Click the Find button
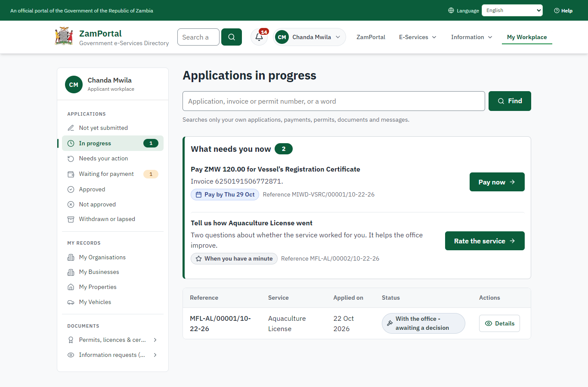Viewport: 588px width, 387px height. [510, 101]
